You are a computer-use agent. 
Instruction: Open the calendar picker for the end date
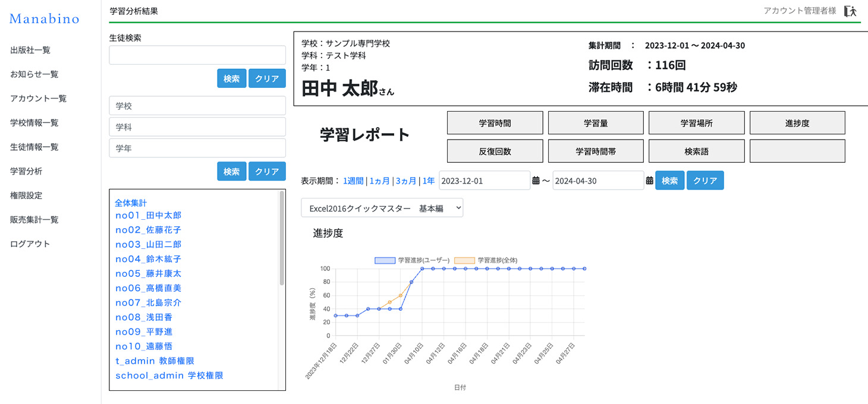tap(650, 180)
